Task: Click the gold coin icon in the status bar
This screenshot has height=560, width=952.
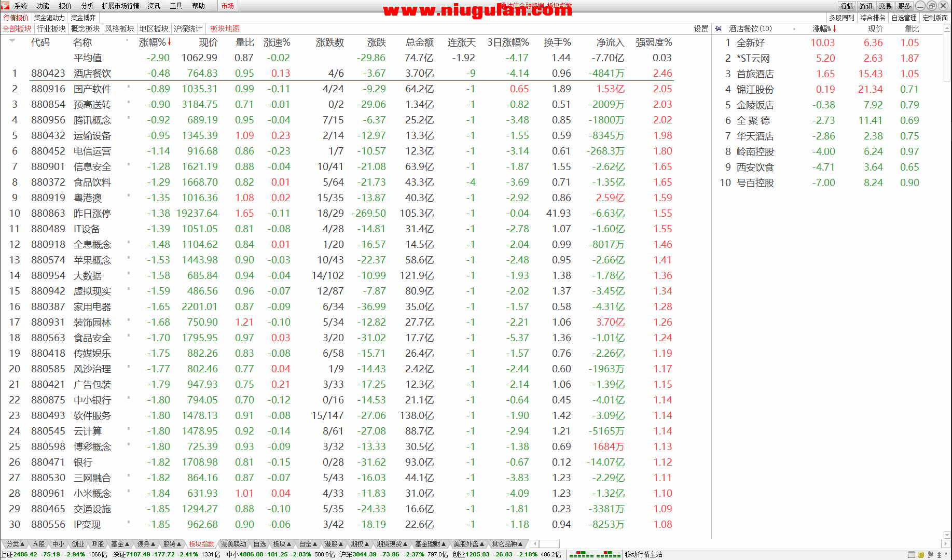Action: tap(920, 555)
